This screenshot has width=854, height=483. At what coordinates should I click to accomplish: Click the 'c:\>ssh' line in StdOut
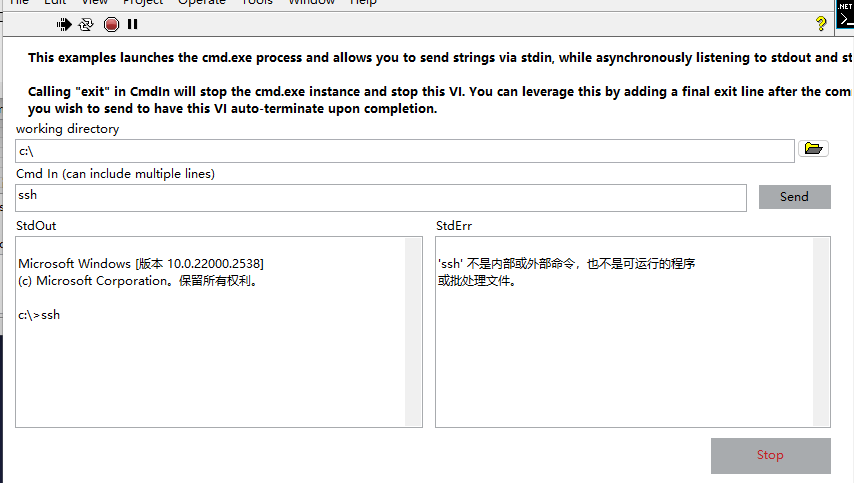pyautogui.click(x=39, y=315)
